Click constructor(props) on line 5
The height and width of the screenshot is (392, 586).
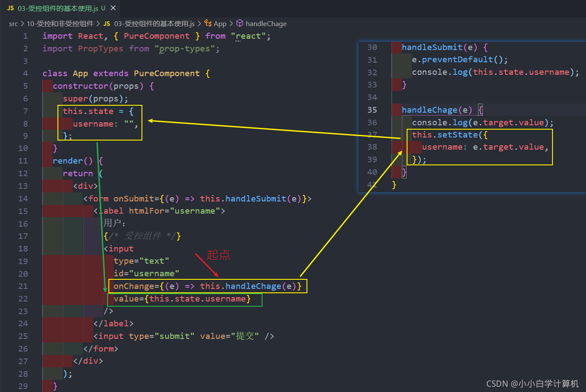(98, 86)
